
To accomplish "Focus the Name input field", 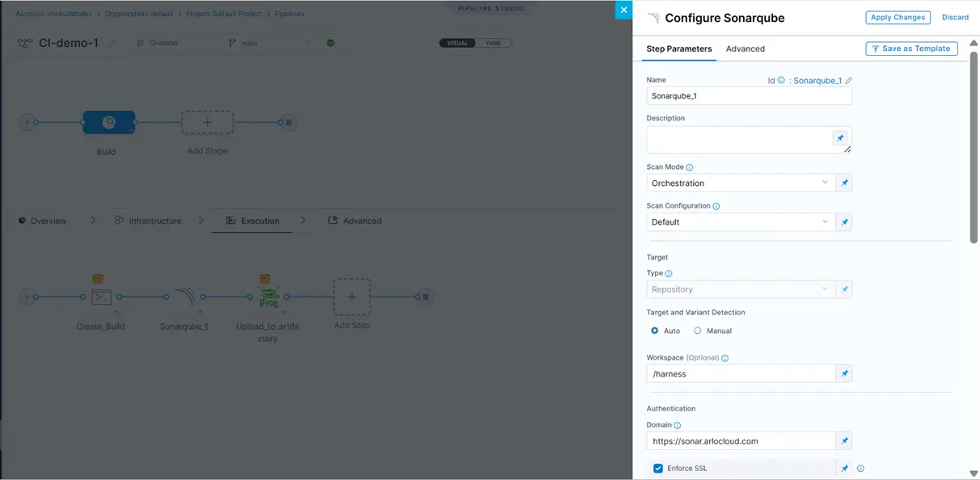I will click(x=749, y=95).
